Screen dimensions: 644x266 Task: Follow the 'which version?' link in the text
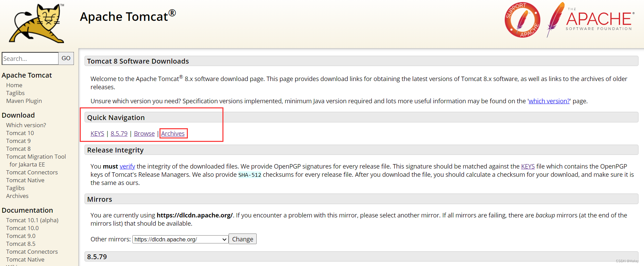[x=549, y=101]
